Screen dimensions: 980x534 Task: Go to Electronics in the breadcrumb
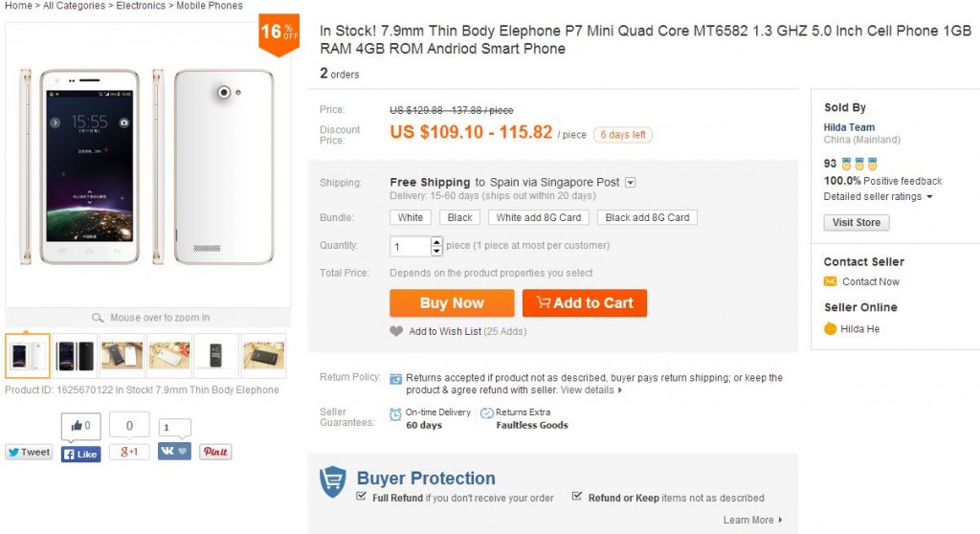coord(141,6)
